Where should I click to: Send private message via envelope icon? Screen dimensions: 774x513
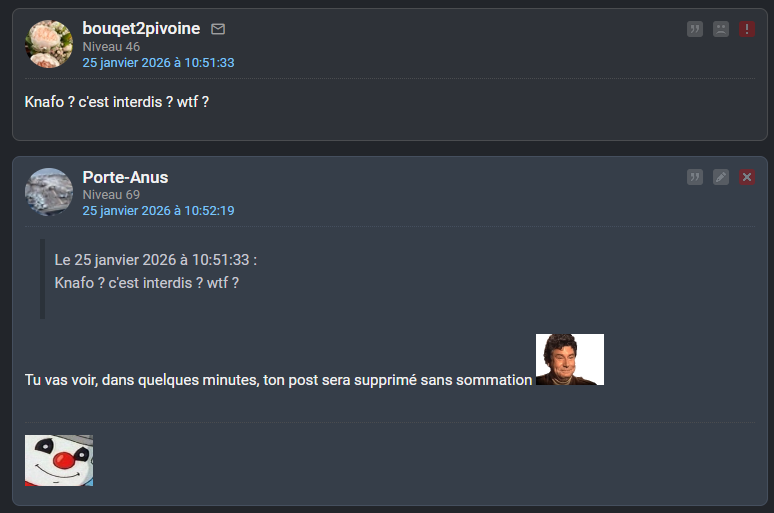[218, 29]
